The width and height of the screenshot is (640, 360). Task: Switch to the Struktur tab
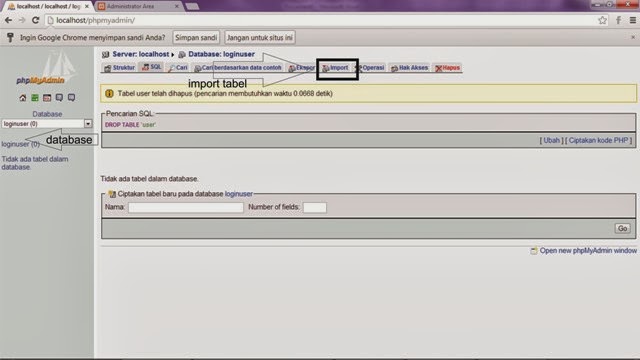tap(119, 68)
